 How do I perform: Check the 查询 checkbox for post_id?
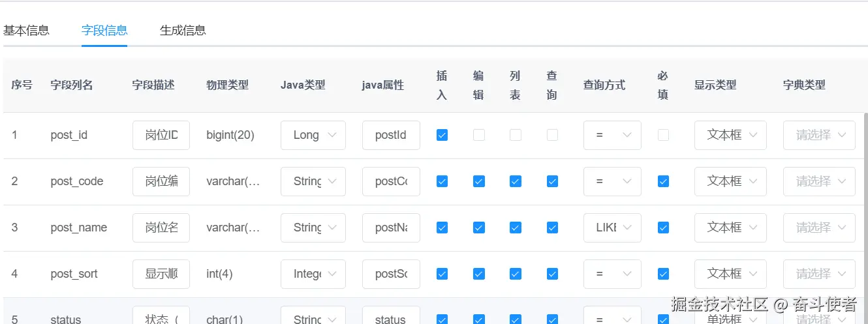[x=552, y=135]
